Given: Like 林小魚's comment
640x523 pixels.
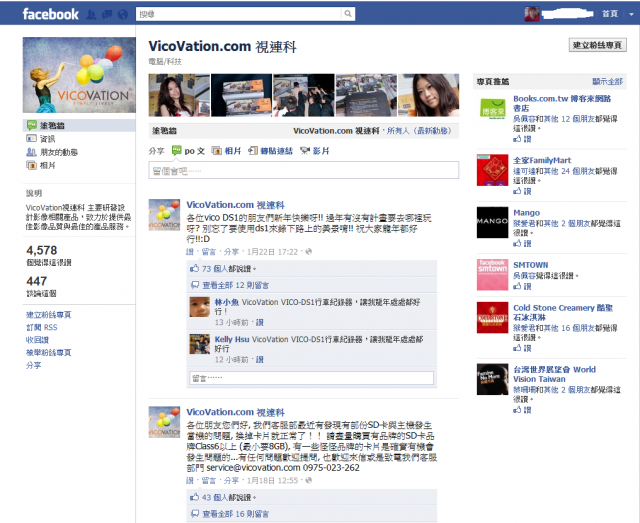Looking at the screenshot, I should pyautogui.click(x=260, y=323).
